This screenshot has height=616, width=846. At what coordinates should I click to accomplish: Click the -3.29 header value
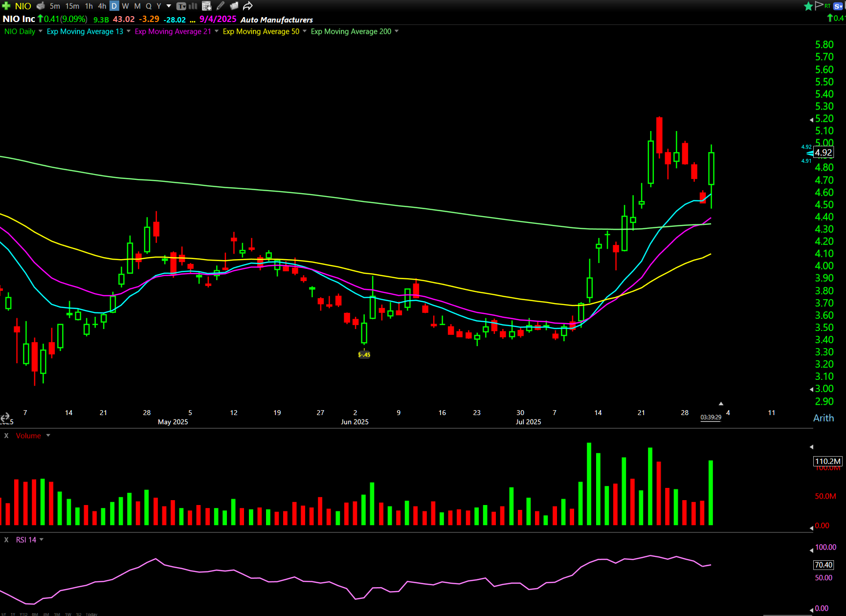(x=149, y=19)
